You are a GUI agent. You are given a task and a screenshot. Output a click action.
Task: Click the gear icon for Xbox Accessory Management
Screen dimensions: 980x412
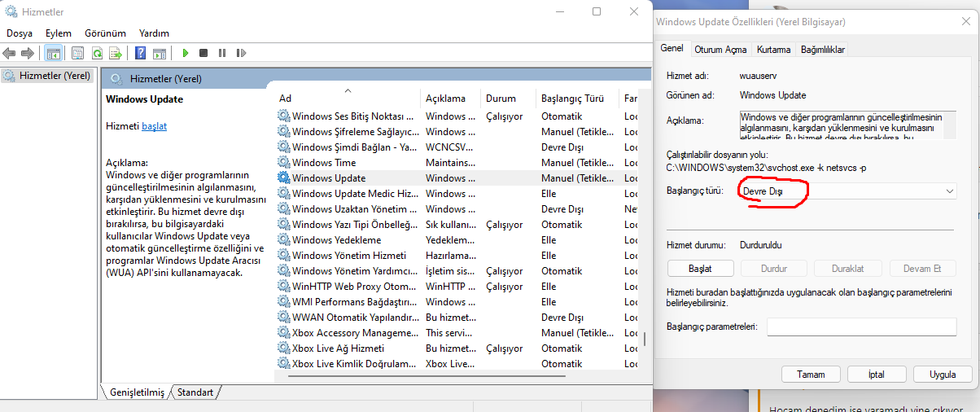coord(283,332)
